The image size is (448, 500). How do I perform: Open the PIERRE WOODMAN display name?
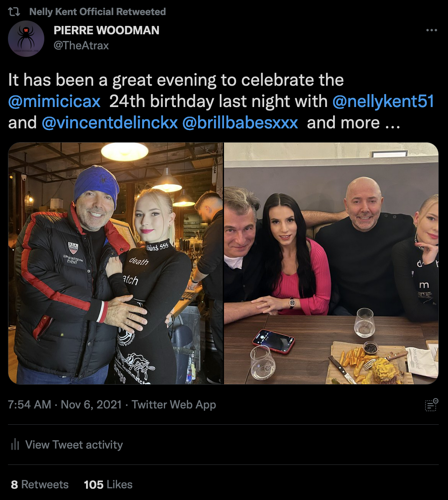point(107,31)
